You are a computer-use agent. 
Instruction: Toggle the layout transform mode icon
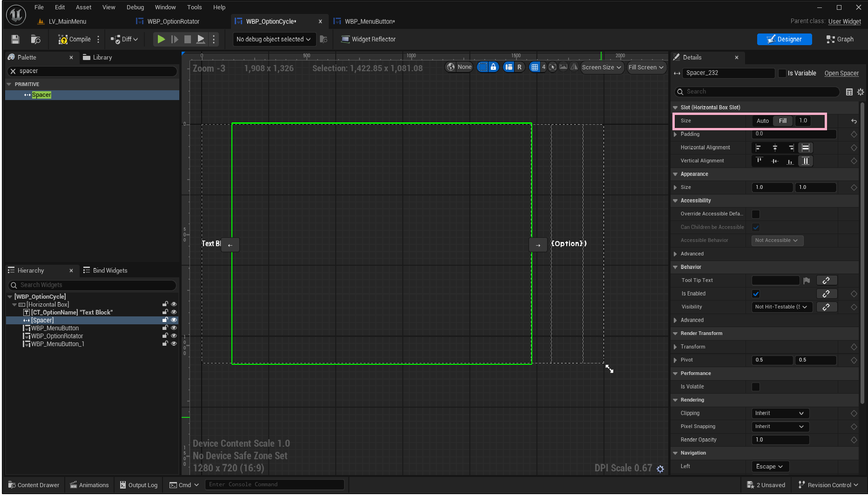(509, 67)
